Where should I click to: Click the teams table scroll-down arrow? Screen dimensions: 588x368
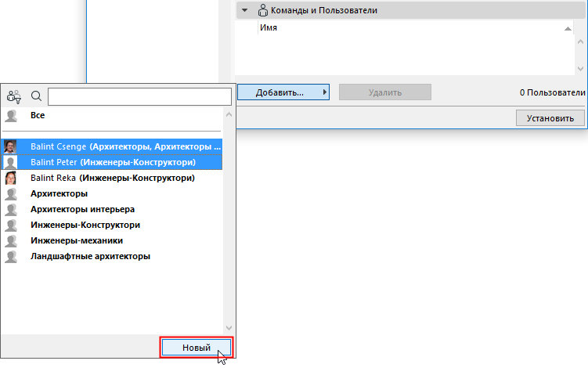coord(580,69)
